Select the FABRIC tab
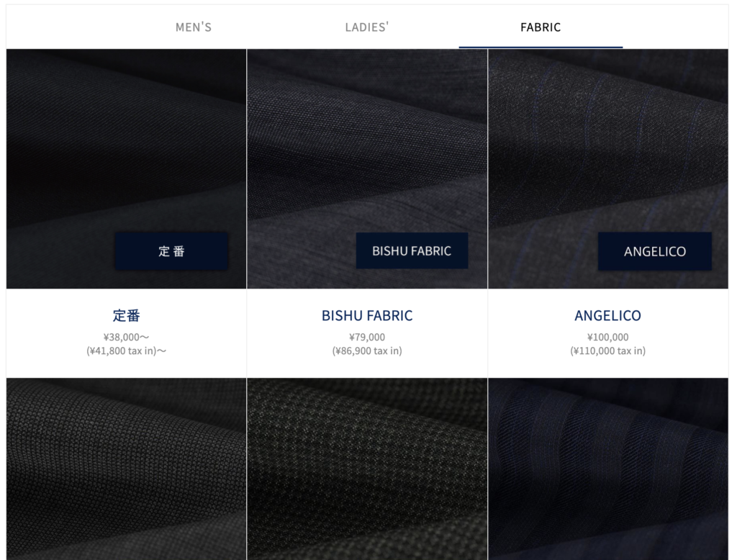This screenshot has width=737, height=560. (x=541, y=27)
